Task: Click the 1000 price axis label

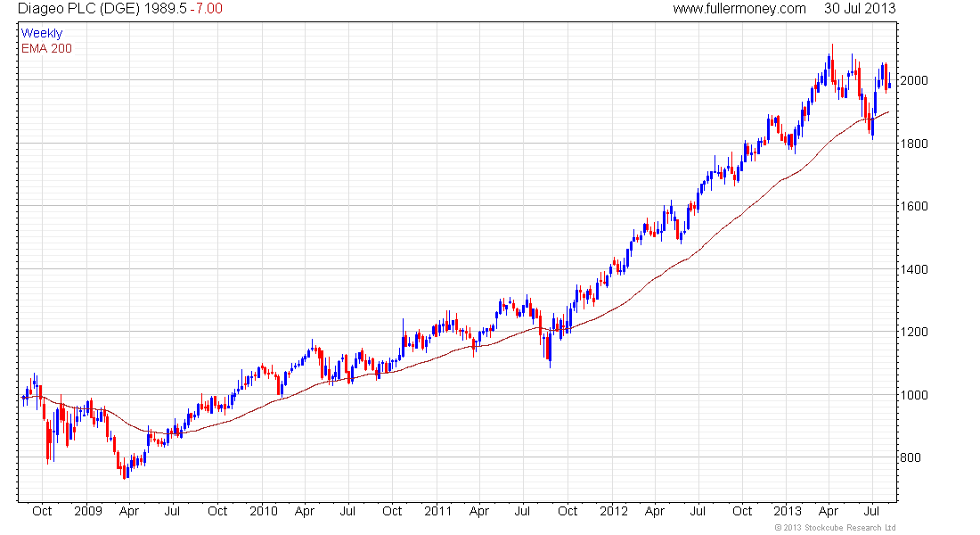Action: [914, 396]
